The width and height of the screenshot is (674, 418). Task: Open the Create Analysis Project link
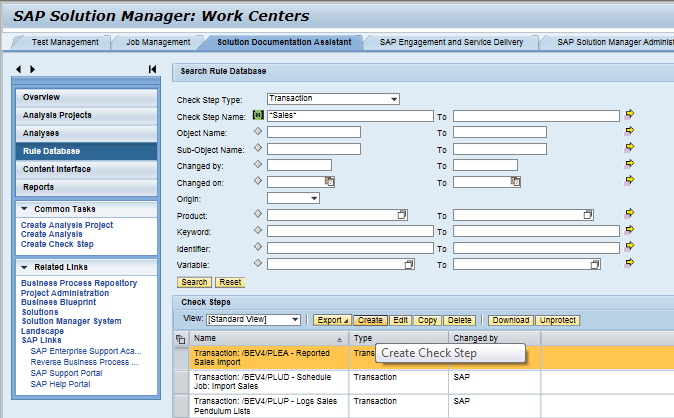pyautogui.click(x=67, y=225)
